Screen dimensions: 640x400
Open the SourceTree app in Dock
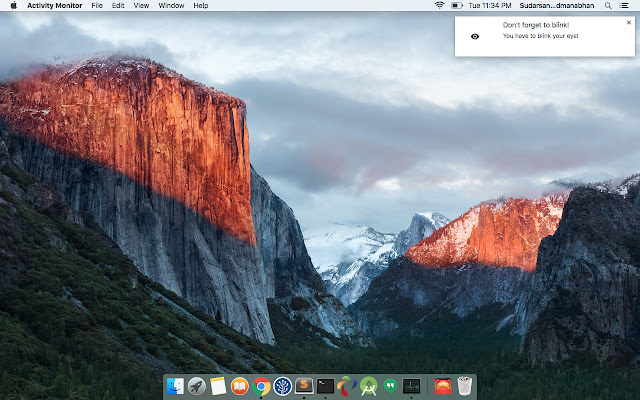(x=282, y=386)
